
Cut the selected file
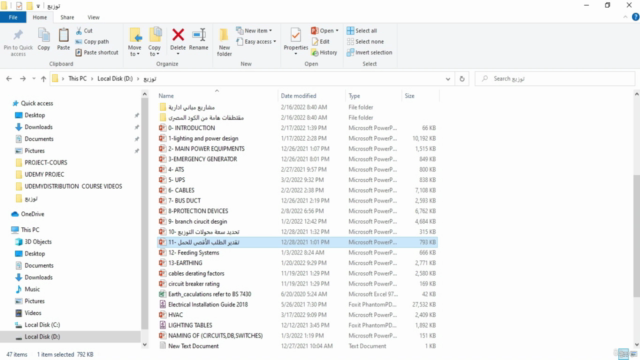[84, 31]
